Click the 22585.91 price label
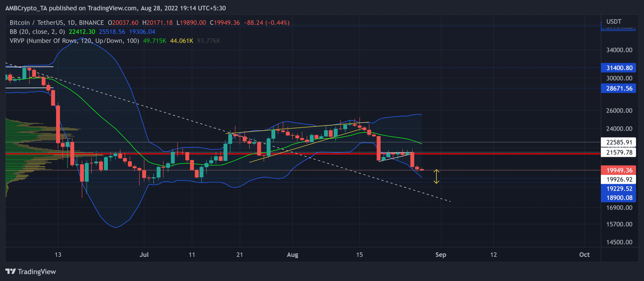 [x=618, y=142]
